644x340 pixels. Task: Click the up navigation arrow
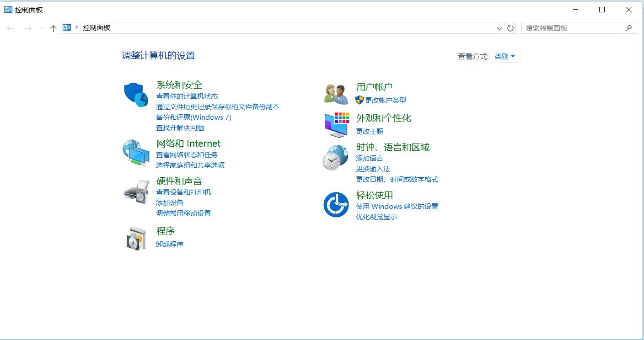[x=53, y=28]
